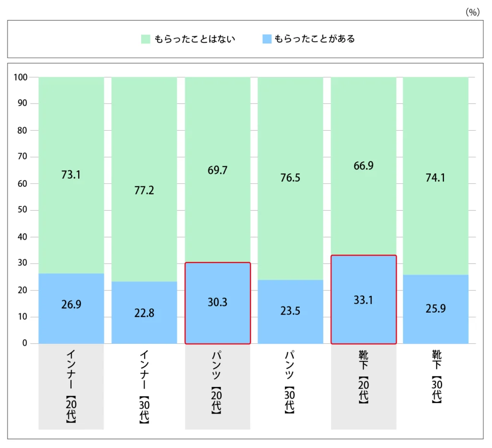This screenshot has height=448, width=492.
Task: Click the 70 y-axis tick label
Action: (x=22, y=156)
